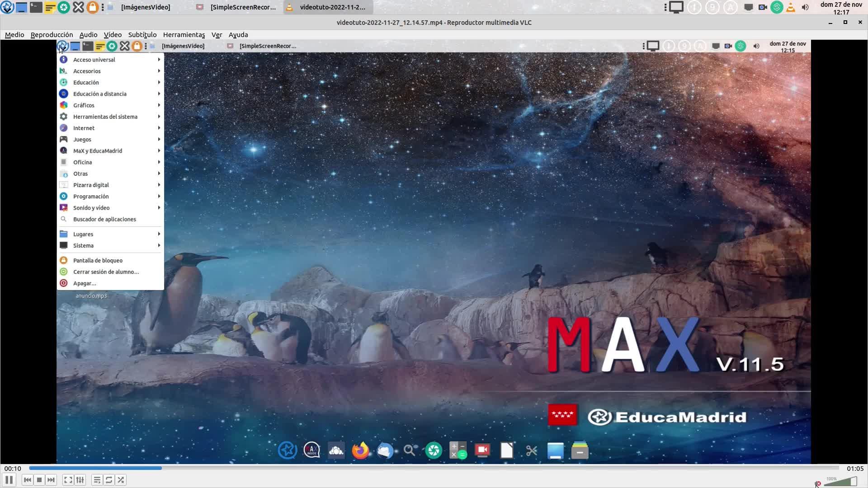Viewport: 868px width, 488px height.
Task: Open the Reproducción menu
Action: 52,35
